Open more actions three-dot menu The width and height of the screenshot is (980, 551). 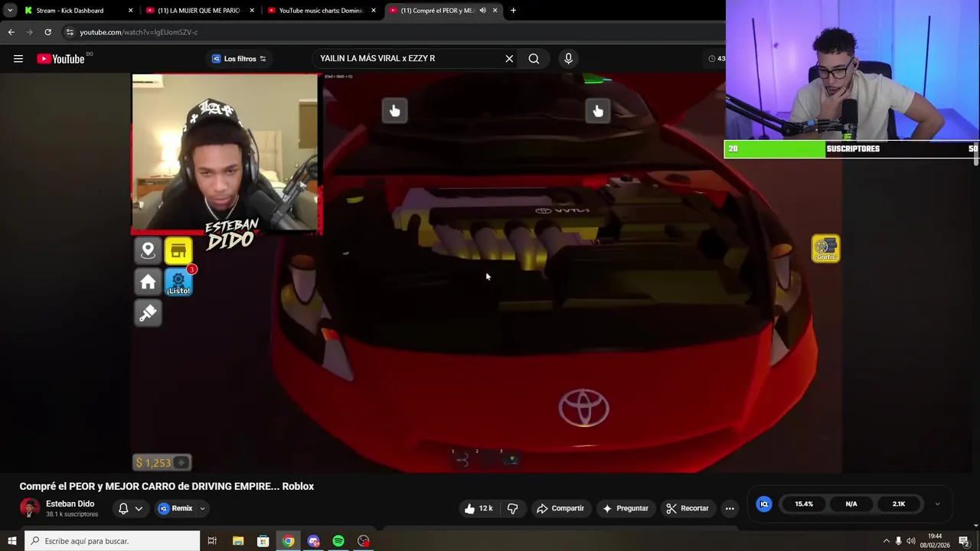[x=730, y=508]
